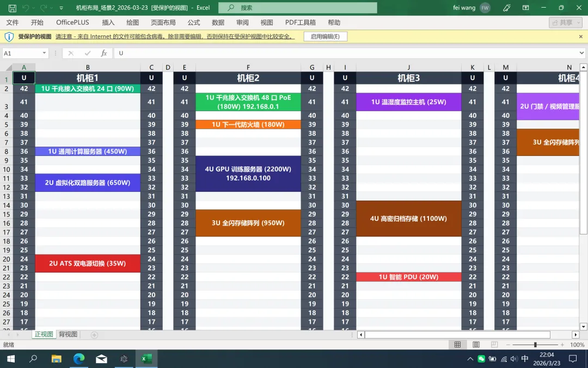Open the 数据 ribbon tab
588x368 pixels.
(x=218, y=22)
